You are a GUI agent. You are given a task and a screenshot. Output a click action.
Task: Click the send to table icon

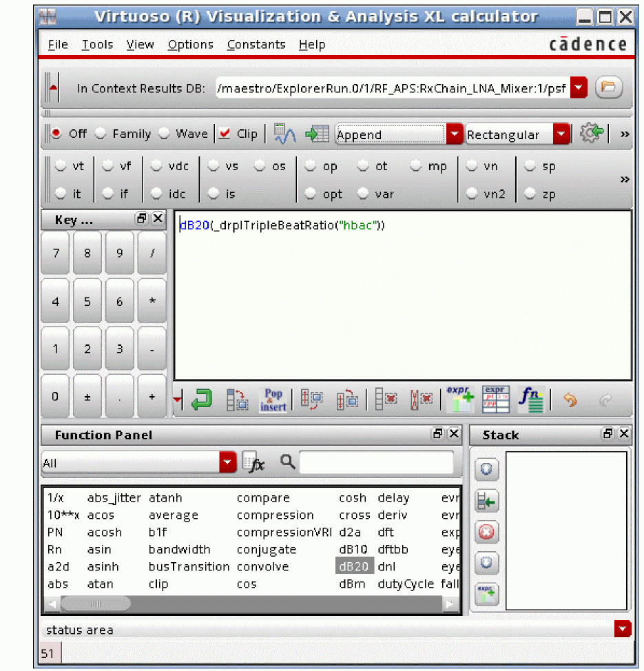point(317,134)
